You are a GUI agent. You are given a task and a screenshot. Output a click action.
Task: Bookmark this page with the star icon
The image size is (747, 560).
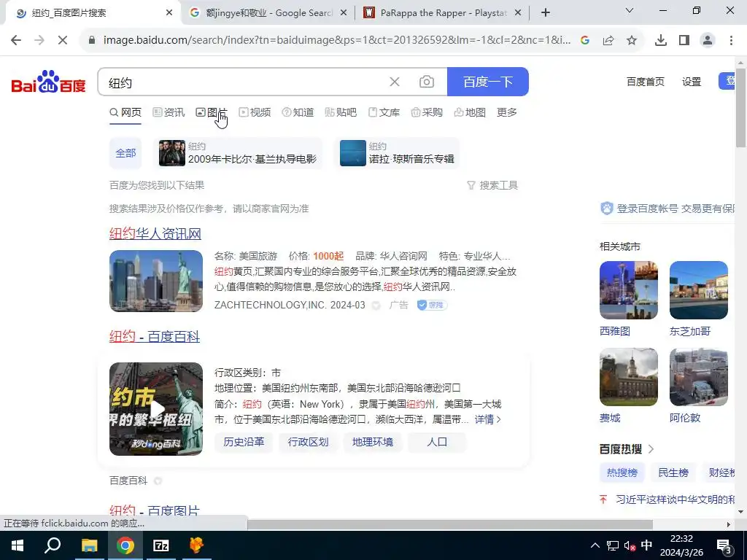point(632,41)
